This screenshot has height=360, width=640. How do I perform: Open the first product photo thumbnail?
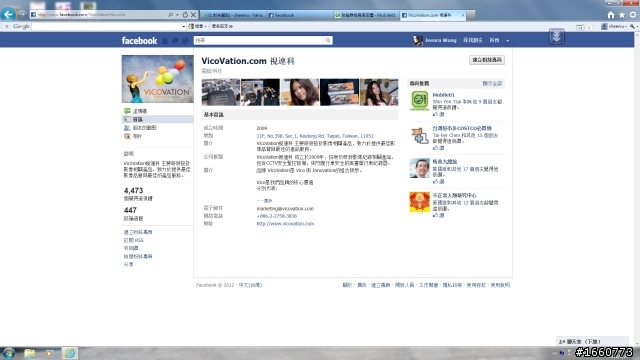pos(221,92)
